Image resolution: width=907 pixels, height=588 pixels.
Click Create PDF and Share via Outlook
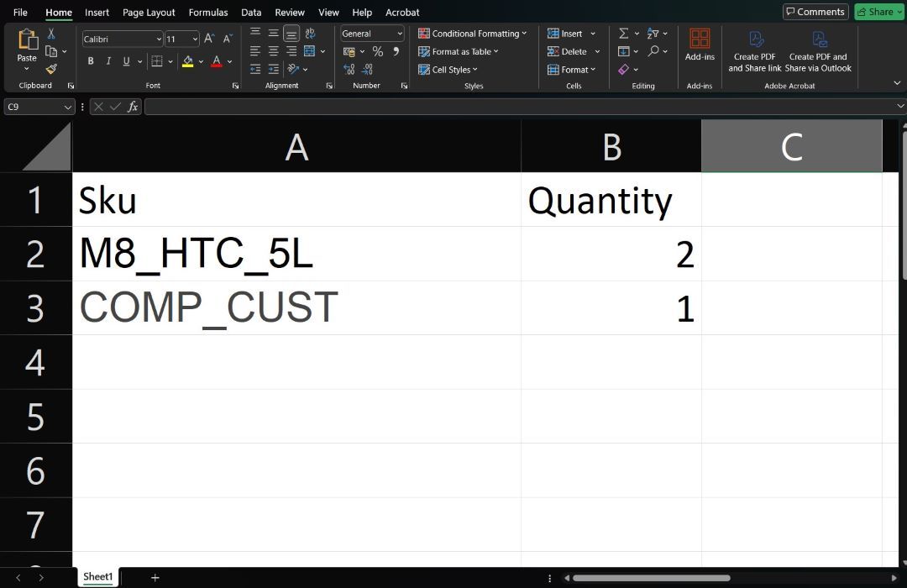(818, 51)
